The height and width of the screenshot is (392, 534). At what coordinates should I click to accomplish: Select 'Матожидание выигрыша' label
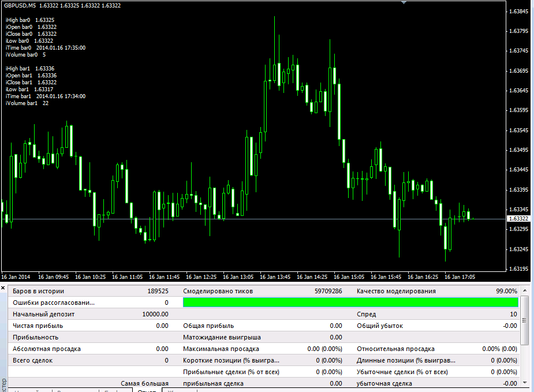click(222, 338)
